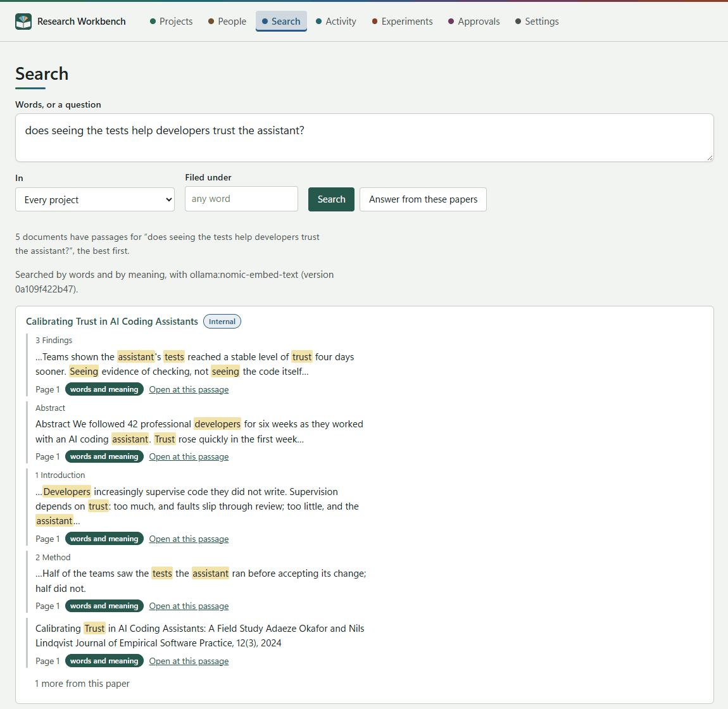
Task: Click the 1 Introduction section heading
Action: [60, 475]
